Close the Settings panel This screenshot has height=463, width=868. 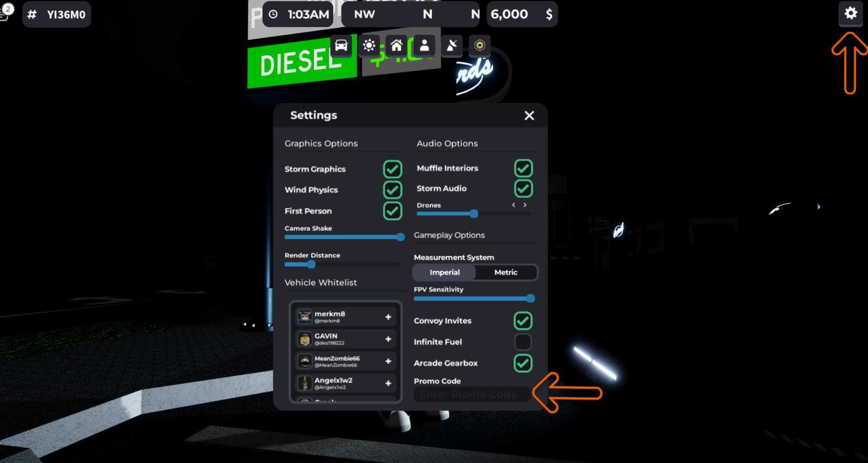point(529,116)
